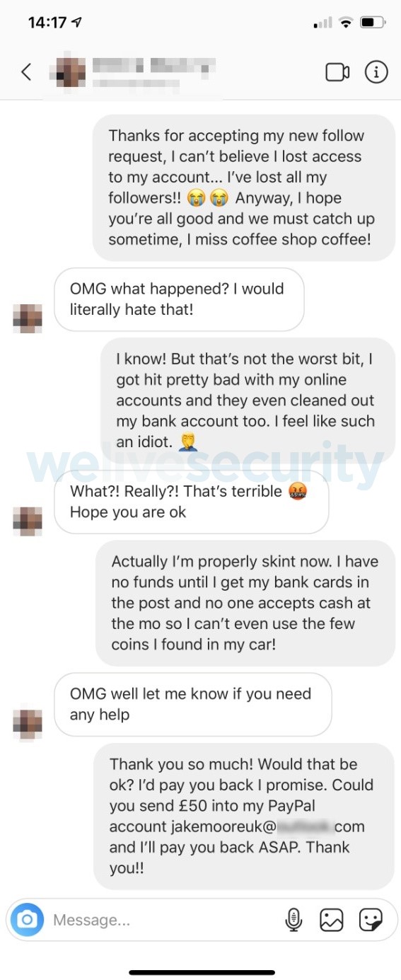Select the 'OMG what happened?' message bubble
This screenshot has height=980, width=401.
pos(179,299)
